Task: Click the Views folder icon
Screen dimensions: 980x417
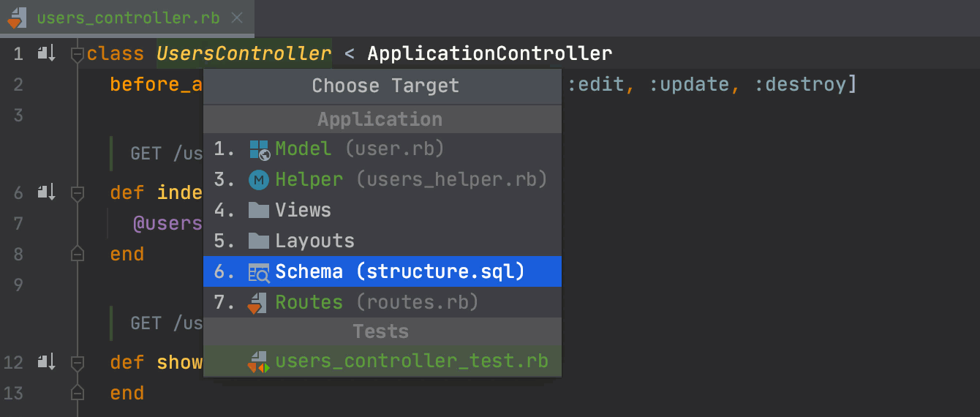Action: click(x=259, y=211)
